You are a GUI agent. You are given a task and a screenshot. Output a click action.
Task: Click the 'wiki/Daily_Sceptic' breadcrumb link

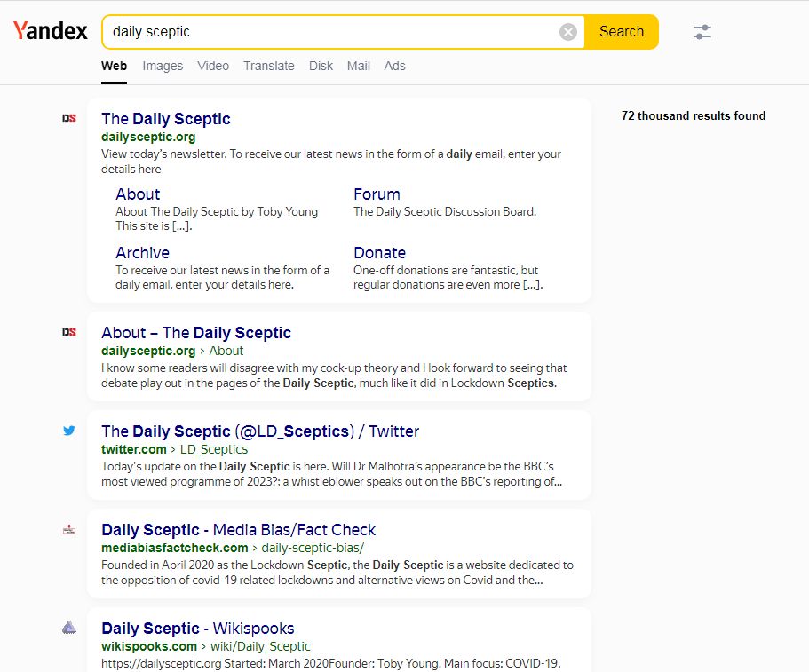point(260,647)
